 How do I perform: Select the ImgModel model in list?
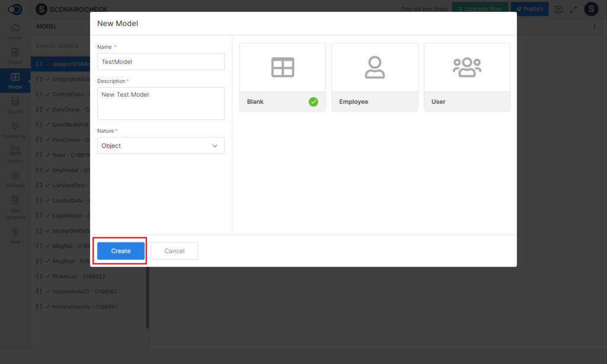(61, 170)
